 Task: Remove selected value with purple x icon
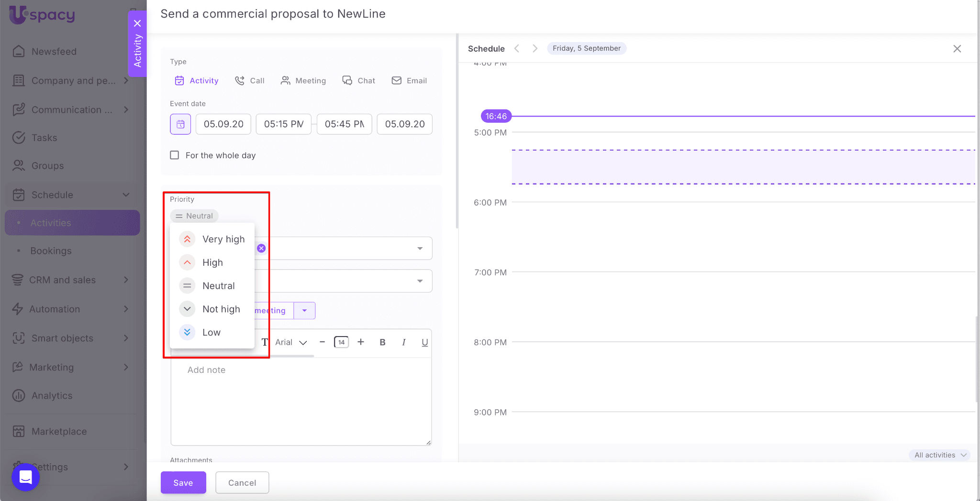(261, 248)
